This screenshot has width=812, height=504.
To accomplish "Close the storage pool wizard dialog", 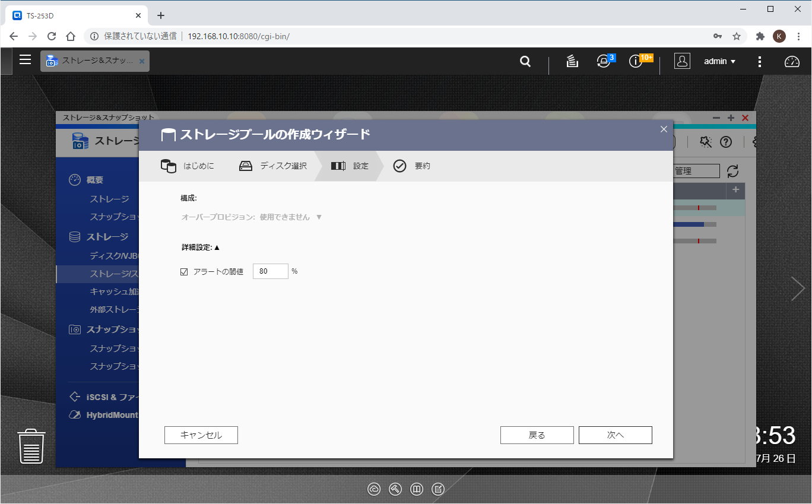I will coord(664,129).
